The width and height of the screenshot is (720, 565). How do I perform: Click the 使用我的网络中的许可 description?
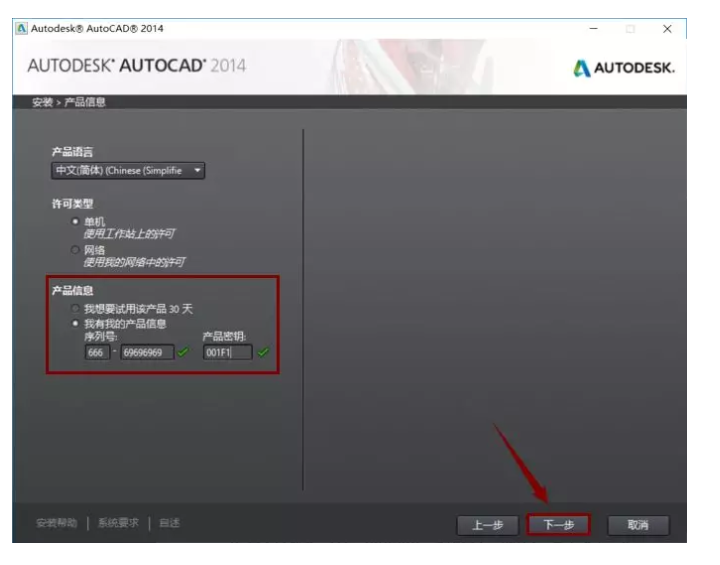[134, 262]
